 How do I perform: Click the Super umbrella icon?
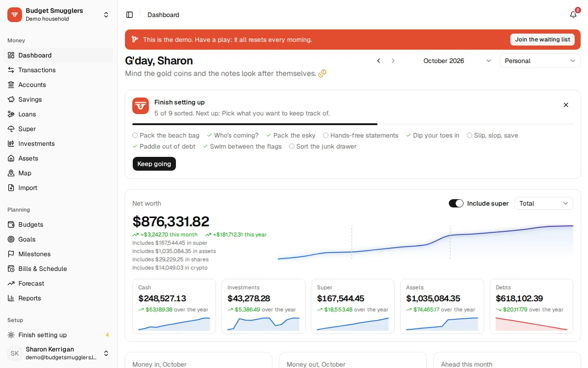coord(11,129)
